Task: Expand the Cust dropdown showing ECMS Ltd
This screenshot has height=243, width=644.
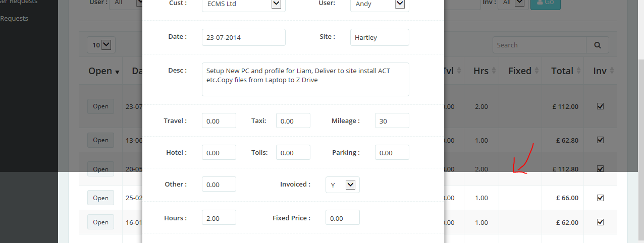Action: click(x=276, y=4)
